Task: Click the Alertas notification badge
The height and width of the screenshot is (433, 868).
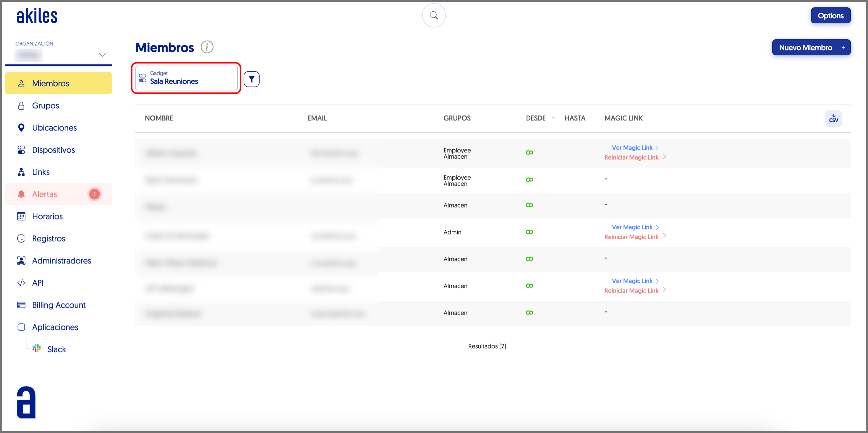Action: pyautogui.click(x=95, y=194)
